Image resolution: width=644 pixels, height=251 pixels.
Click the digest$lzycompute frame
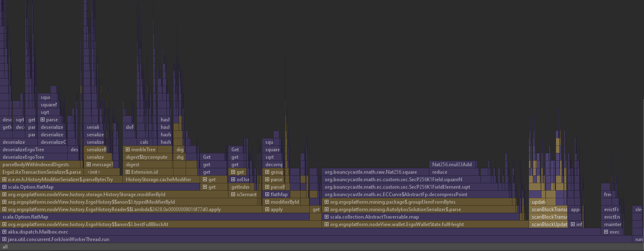point(147,157)
